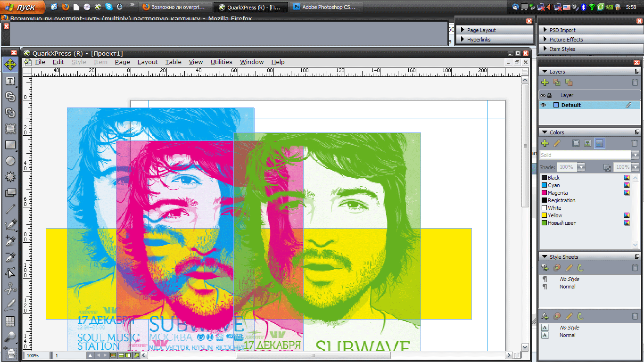Open the Layout menu
Viewport: 644px width, 362px height.
point(148,62)
